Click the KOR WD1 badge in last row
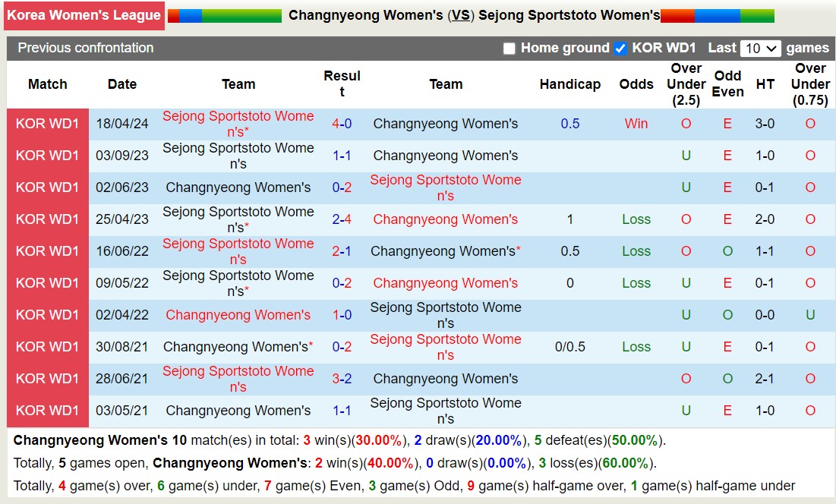Viewport: 836px width, 504px height. tap(47, 411)
